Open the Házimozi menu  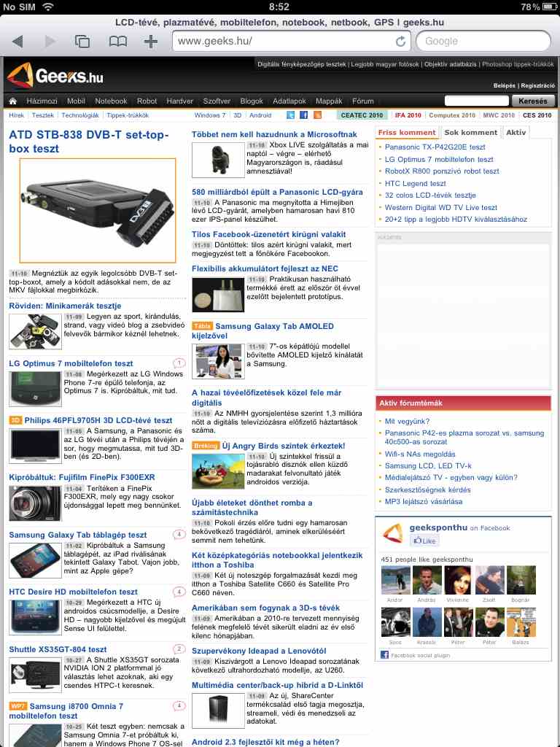(42, 101)
